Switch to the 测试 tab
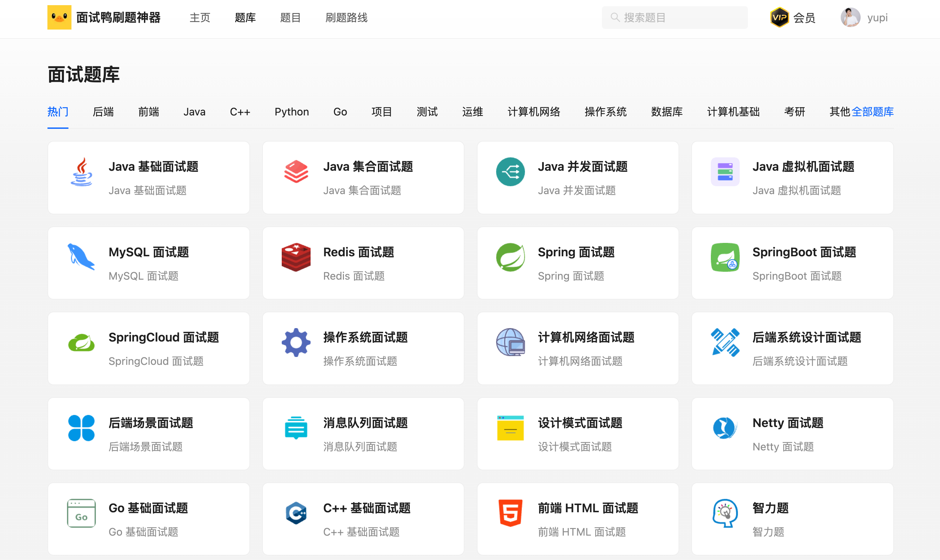 [x=427, y=112]
